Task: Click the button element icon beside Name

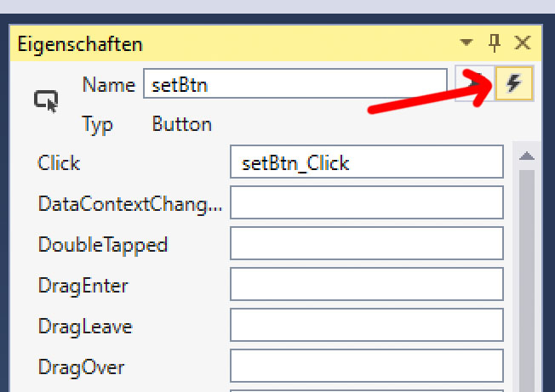Action: click(46, 101)
